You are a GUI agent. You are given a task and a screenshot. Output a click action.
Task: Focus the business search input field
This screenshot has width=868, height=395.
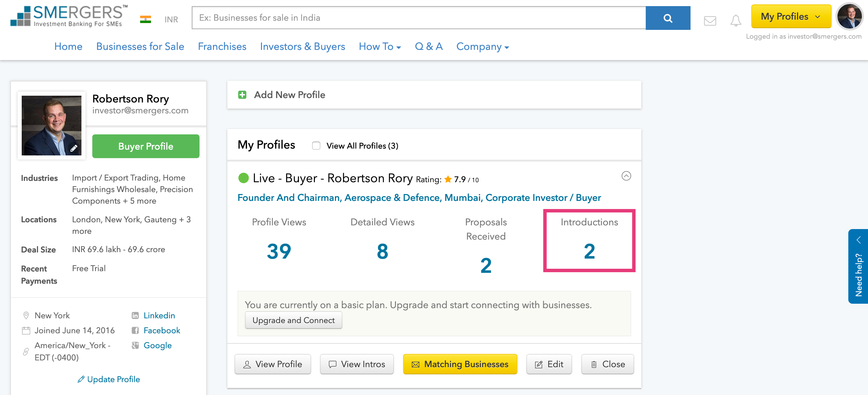pyautogui.click(x=418, y=18)
